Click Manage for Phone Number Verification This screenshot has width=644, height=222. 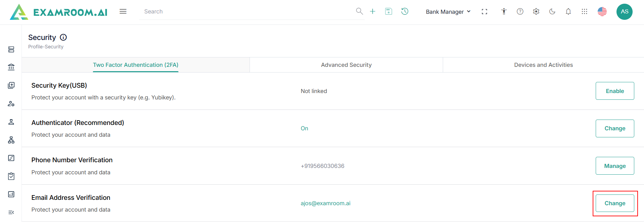pos(614,166)
